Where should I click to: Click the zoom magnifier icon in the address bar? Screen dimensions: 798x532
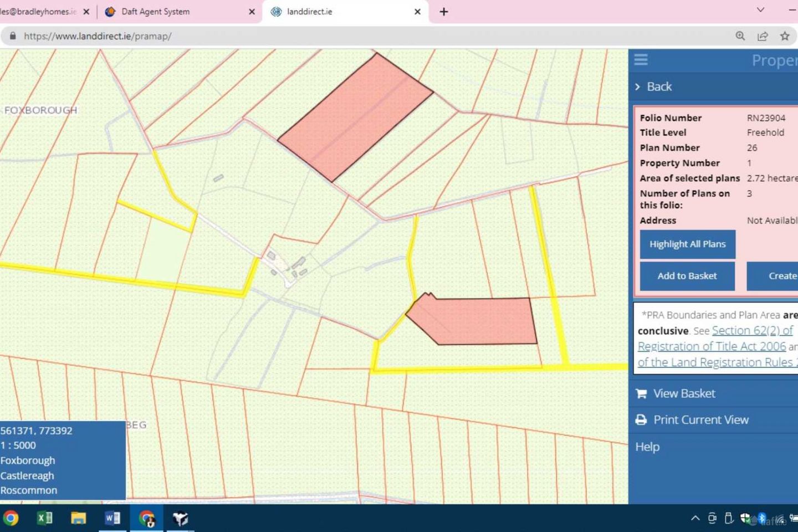point(740,36)
